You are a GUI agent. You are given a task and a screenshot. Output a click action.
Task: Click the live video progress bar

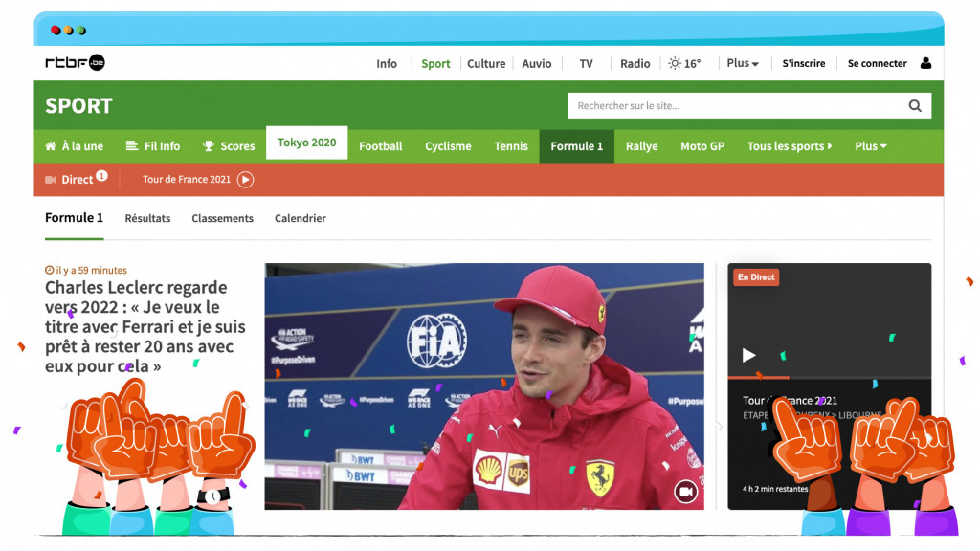pyautogui.click(x=830, y=377)
